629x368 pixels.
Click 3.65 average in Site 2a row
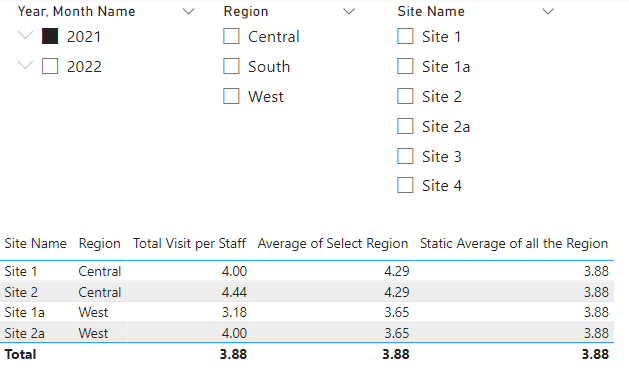397,333
